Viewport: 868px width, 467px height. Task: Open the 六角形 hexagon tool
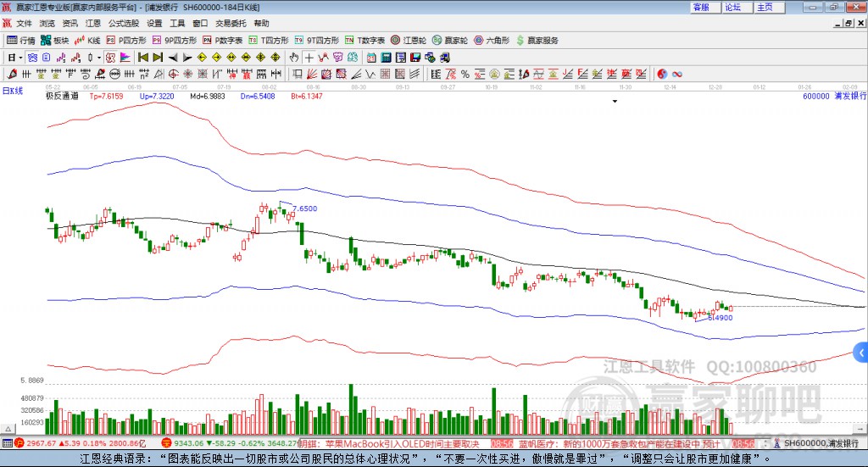pos(492,41)
